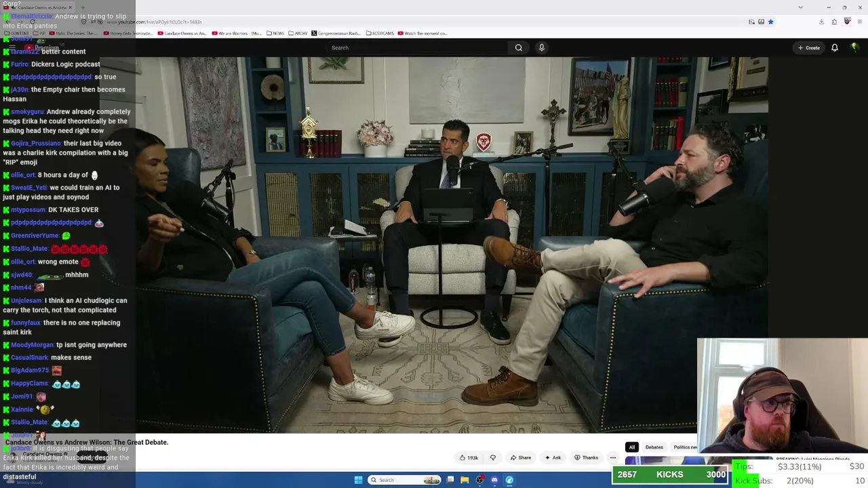Click into the YouTube Search field
Screen dimensions: 868x488
[417, 47]
